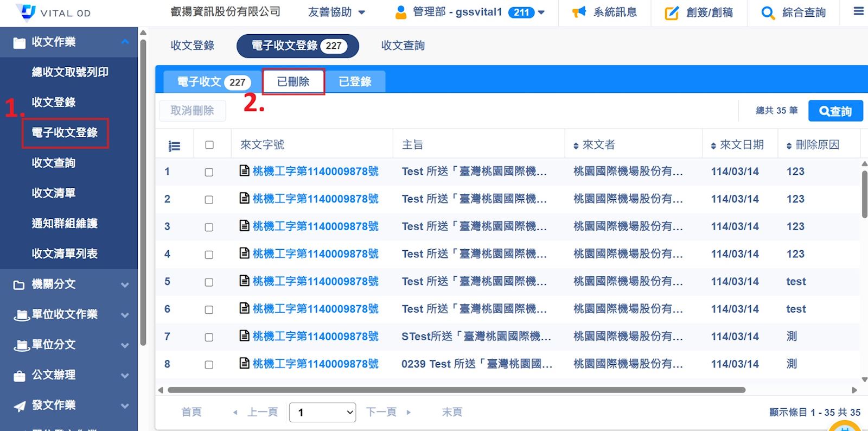Viewport: 868px width, 431px height.
Task: Click the user profile icon for 管理部
Action: [x=401, y=12]
